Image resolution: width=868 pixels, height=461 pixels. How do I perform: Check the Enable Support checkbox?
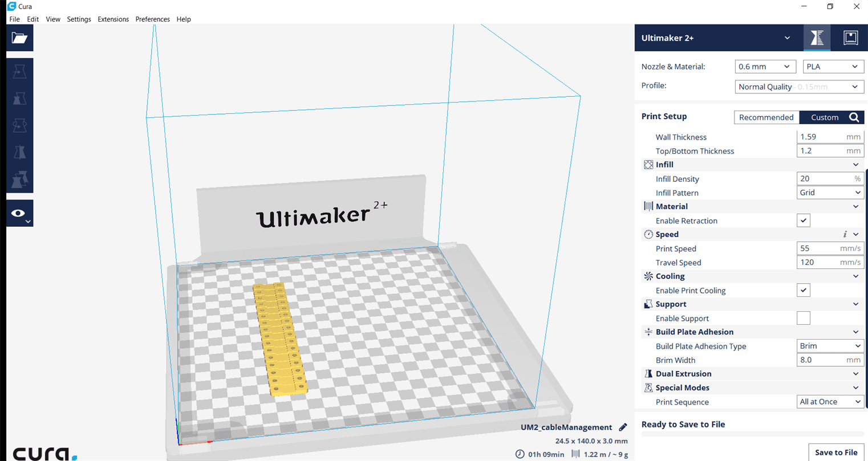(804, 318)
